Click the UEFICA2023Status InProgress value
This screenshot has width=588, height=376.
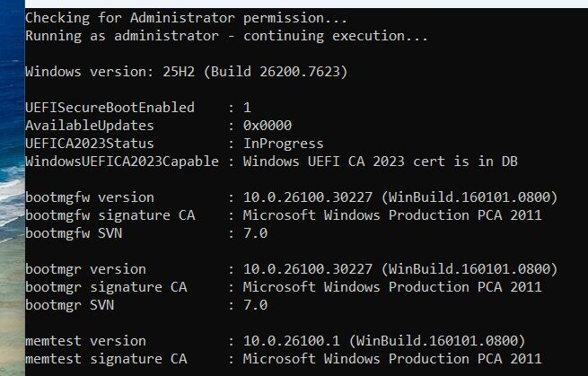283,144
